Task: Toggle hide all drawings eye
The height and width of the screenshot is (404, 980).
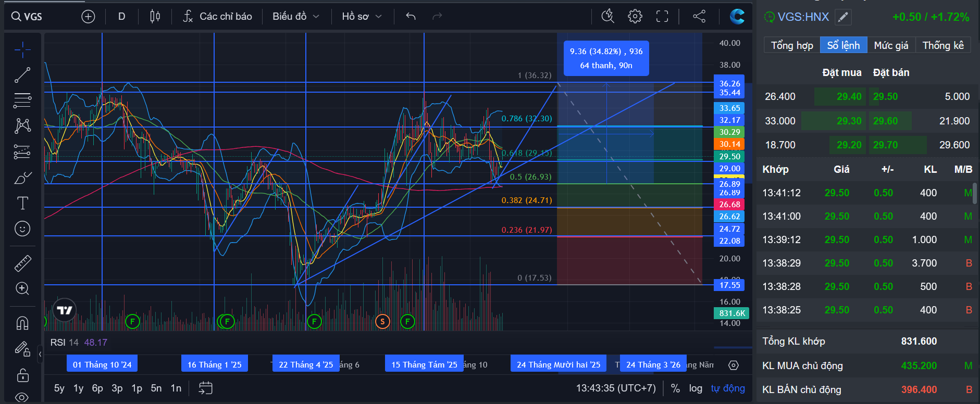Action: point(22,397)
